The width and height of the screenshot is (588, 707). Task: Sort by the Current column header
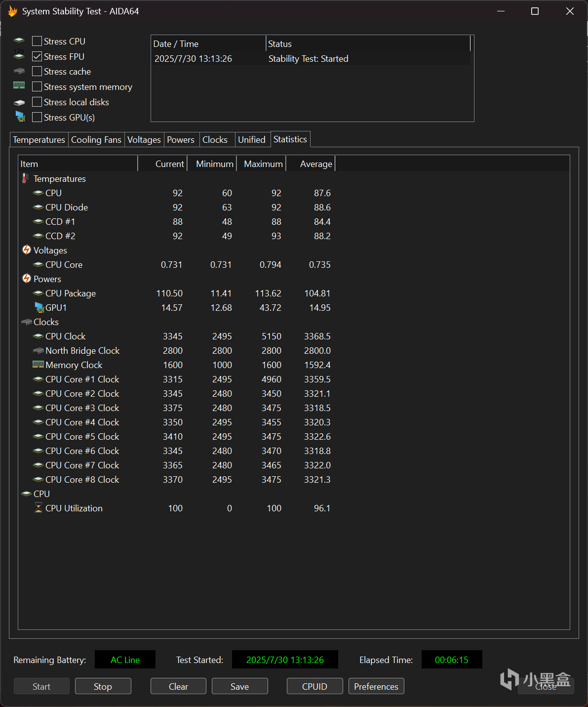point(162,164)
